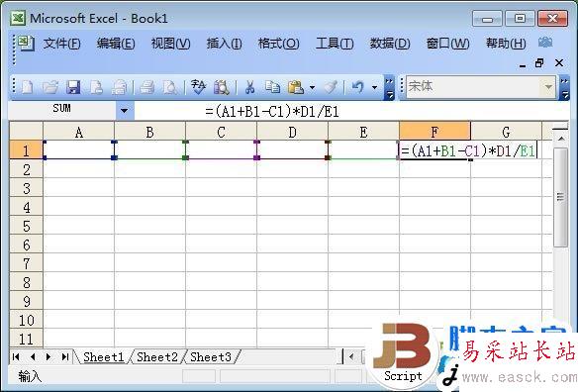Click the first sheet navigation arrow

(x=16, y=356)
